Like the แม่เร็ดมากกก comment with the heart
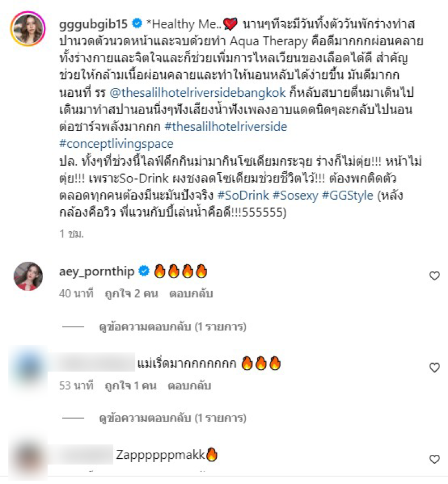448x484 pixels. pyautogui.click(x=435, y=367)
